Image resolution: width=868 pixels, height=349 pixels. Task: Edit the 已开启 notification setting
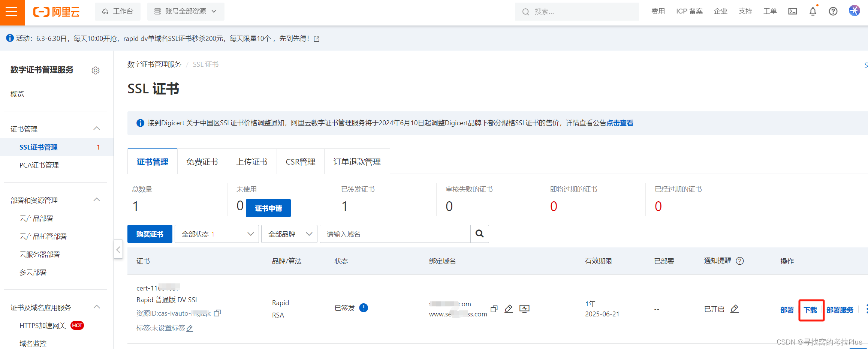click(x=735, y=309)
